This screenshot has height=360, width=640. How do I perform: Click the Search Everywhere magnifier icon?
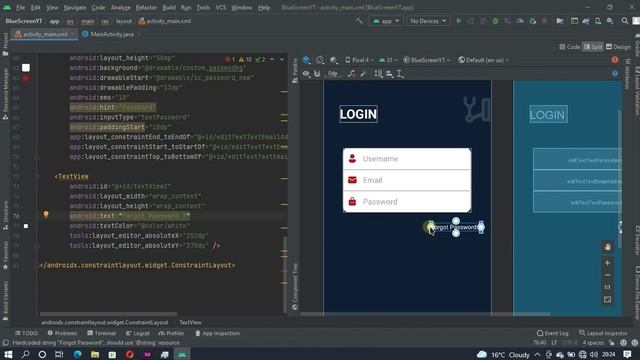click(x=625, y=21)
